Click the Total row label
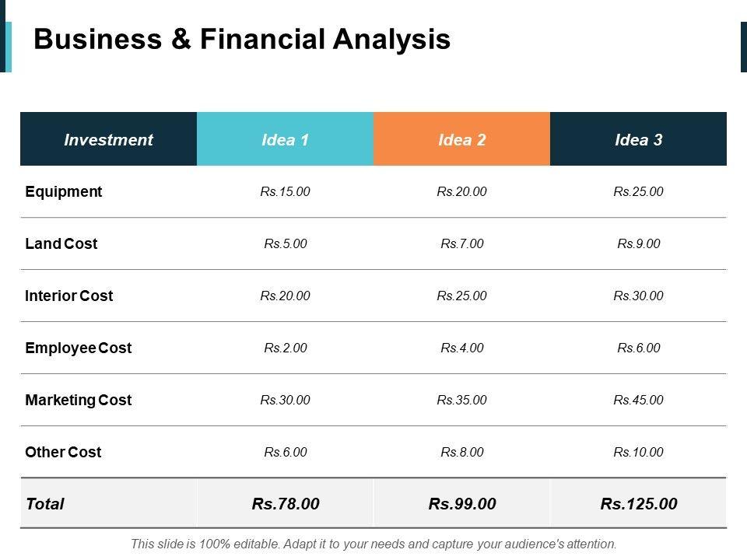This screenshot has width=747, height=560. click(45, 504)
